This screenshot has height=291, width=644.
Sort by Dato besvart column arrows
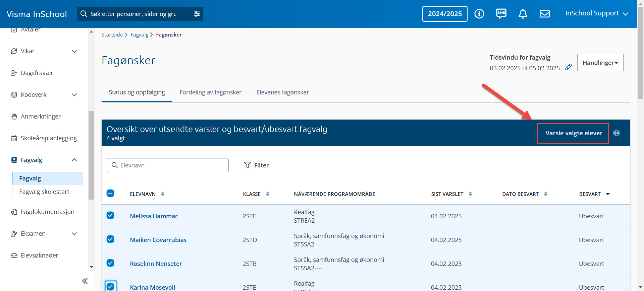[546, 194]
